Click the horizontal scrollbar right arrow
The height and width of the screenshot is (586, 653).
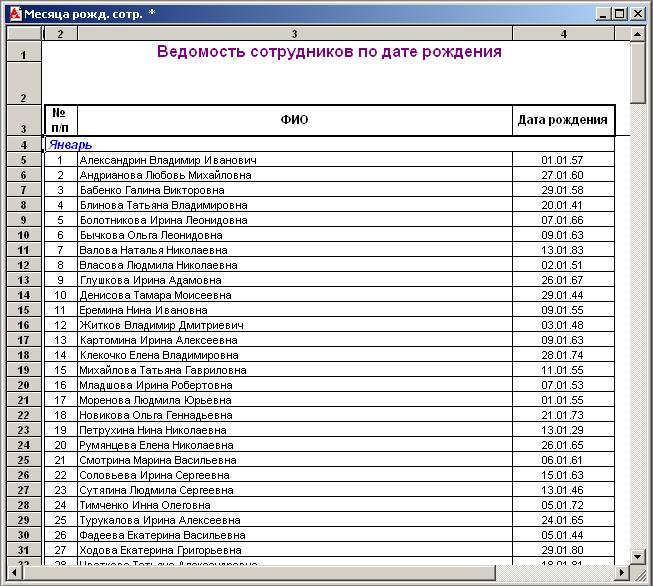point(622,572)
